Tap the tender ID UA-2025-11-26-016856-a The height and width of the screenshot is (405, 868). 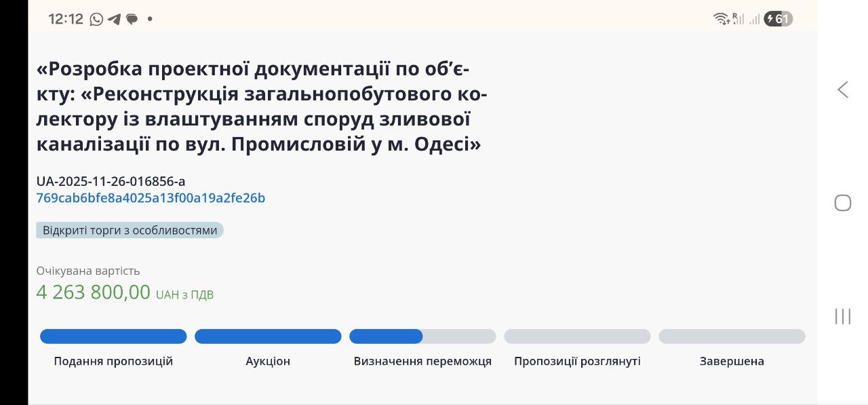(111, 181)
